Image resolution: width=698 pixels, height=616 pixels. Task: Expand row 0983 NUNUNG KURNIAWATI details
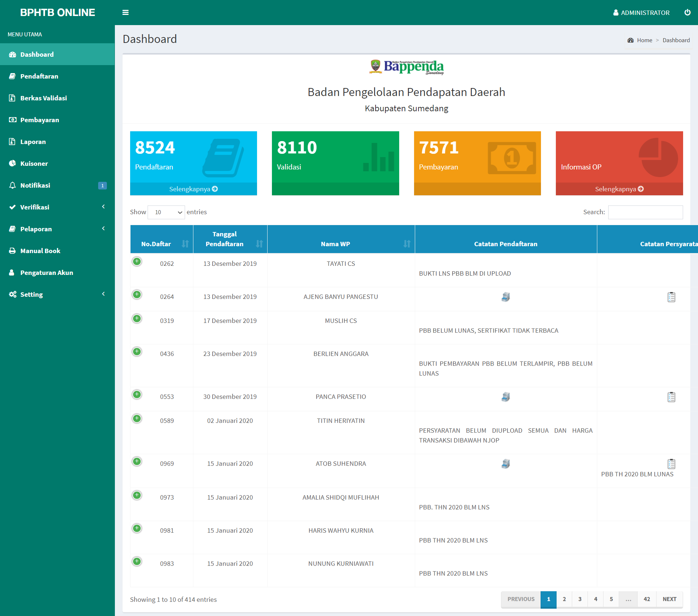[x=137, y=561]
